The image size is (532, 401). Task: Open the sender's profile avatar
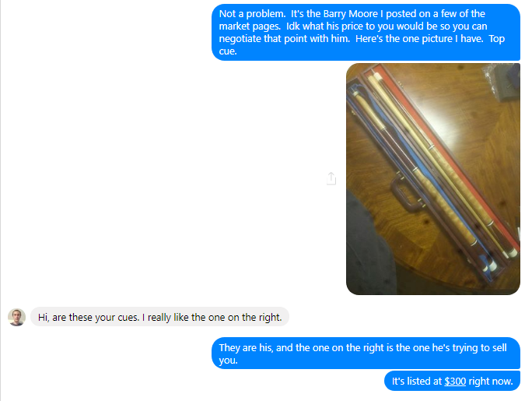click(x=16, y=317)
